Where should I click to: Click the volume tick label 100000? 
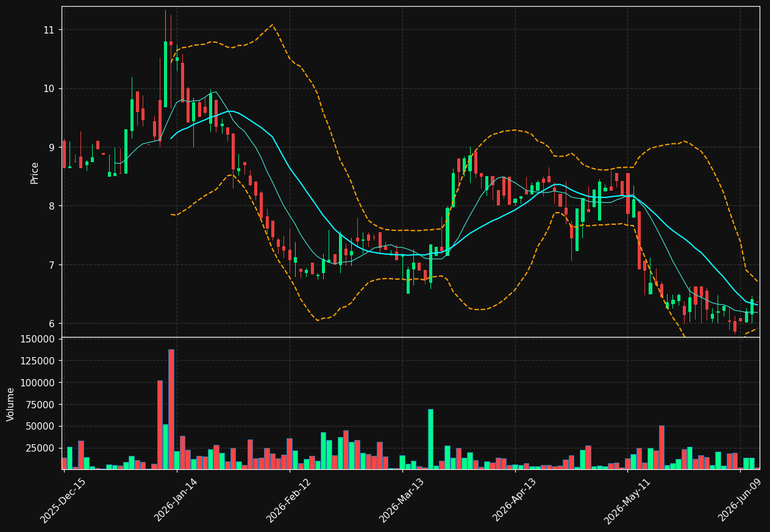[37, 383]
